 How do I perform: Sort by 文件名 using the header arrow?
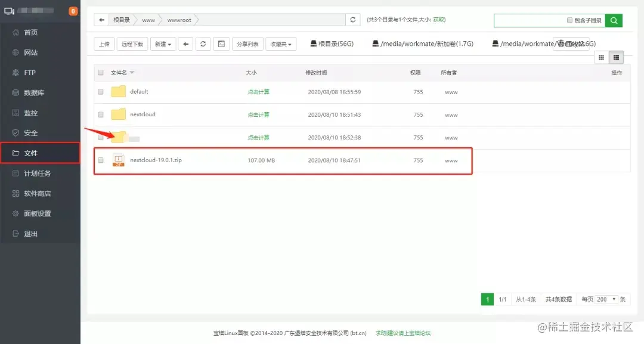(x=132, y=73)
